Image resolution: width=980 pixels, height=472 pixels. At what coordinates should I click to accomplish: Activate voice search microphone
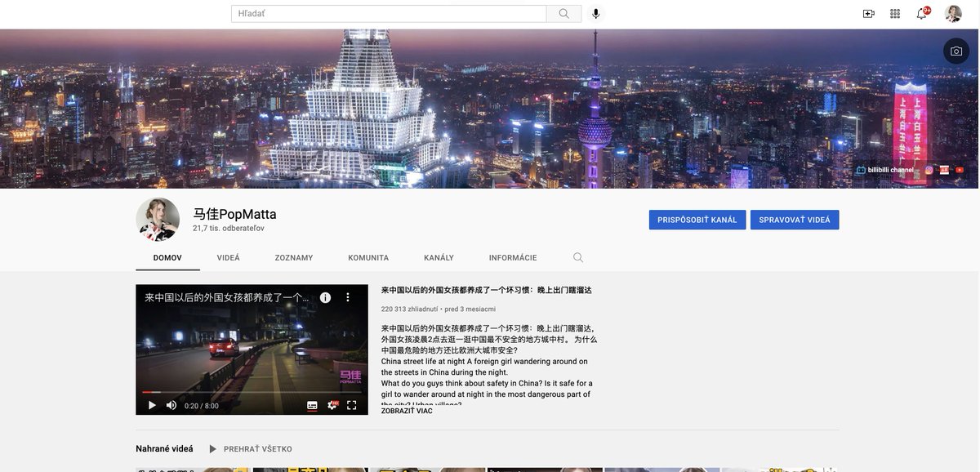point(596,14)
